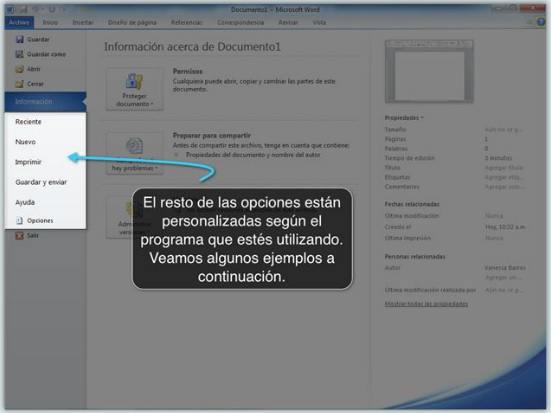The width and height of the screenshot is (551, 413).
Task: Select Cerrar in the backstage menu
Action: pos(30,84)
